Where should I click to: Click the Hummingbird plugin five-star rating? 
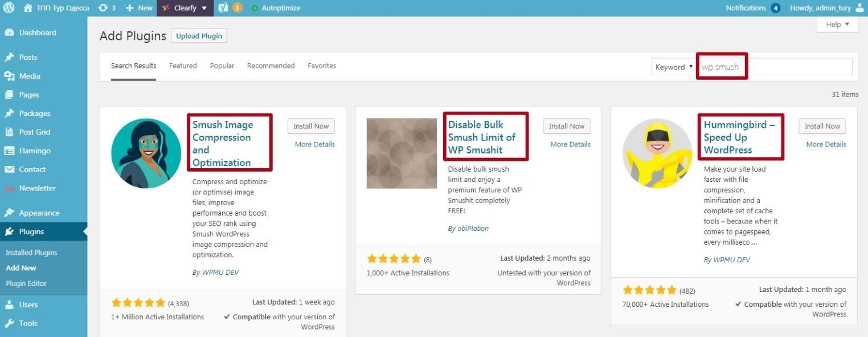[650, 290]
